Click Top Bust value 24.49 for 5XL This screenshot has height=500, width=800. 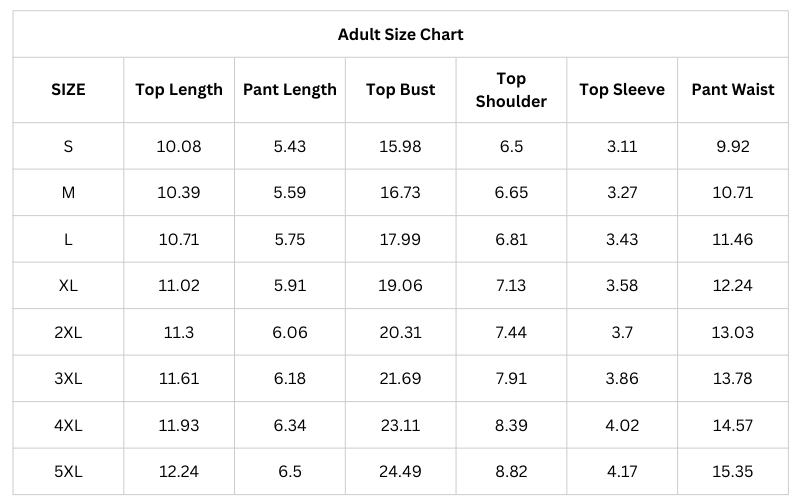[x=400, y=471]
